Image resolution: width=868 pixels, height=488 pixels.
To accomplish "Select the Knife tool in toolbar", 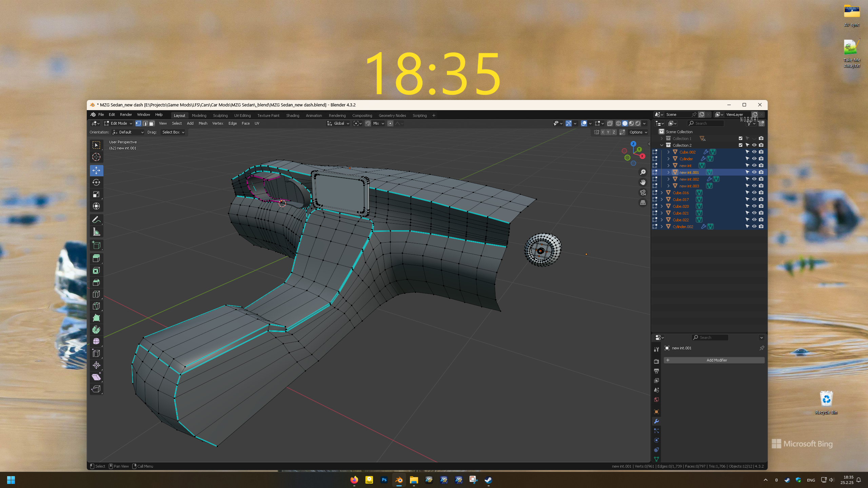I will [96, 306].
